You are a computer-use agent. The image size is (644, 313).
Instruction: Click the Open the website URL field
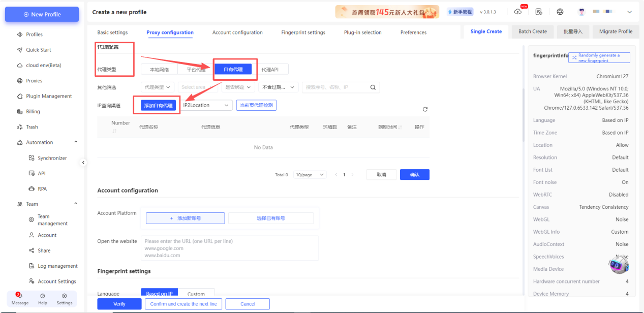coord(231,248)
